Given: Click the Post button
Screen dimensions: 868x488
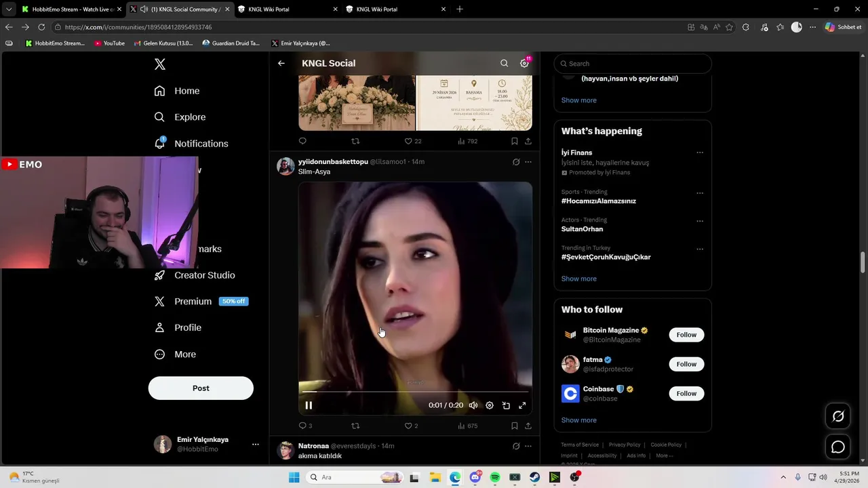Looking at the screenshot, I should click(201, 388).
